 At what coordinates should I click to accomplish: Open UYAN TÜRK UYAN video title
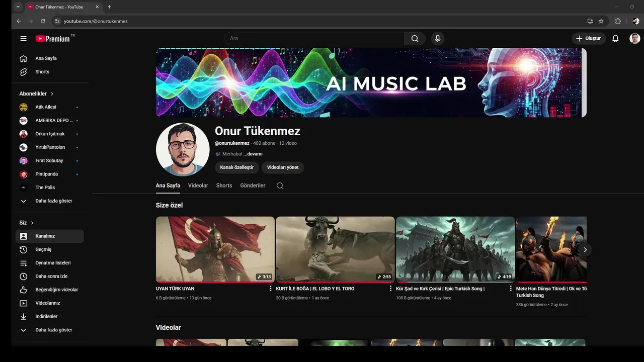pos(175,289)
